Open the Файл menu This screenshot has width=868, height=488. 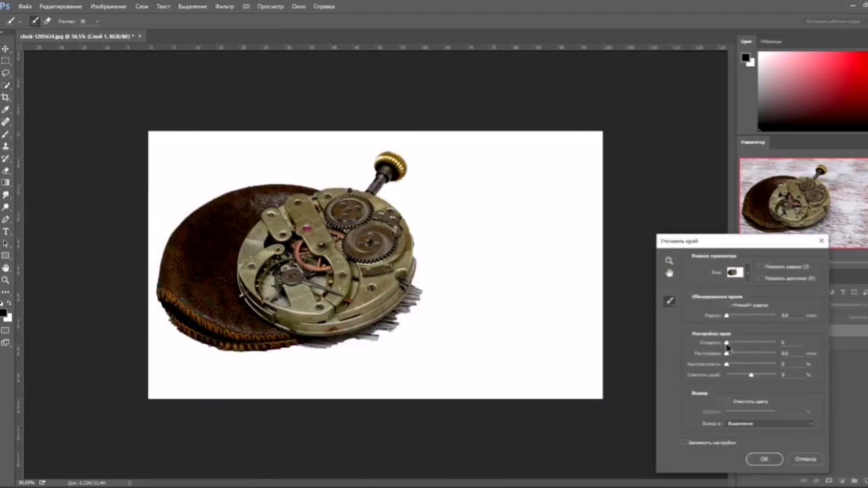click(x=24, y=6)
